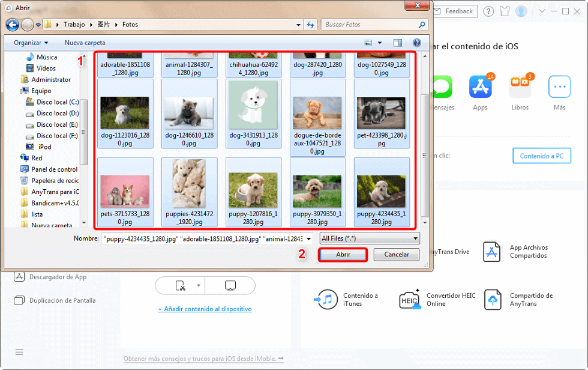588x370 pixels.
Task: Click Añadir contenido al dispositivo link
Action: click(x=205, y=309)
